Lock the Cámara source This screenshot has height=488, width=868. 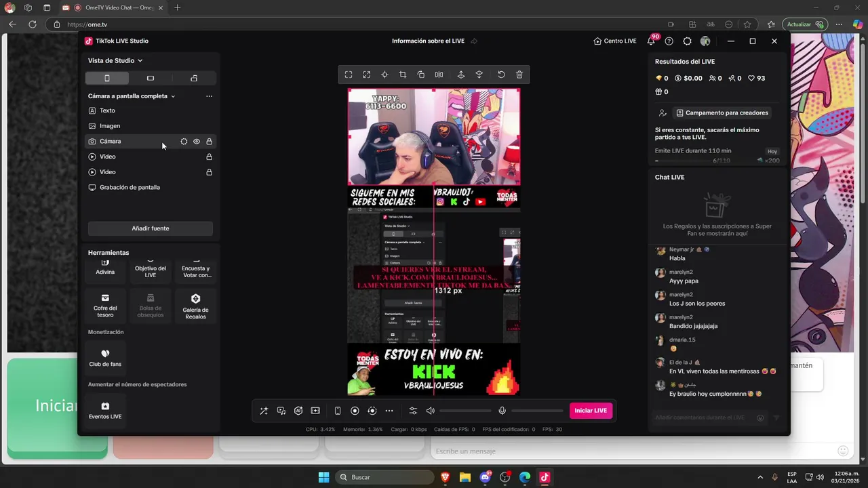pyautogui.click(x=209, y=142)
